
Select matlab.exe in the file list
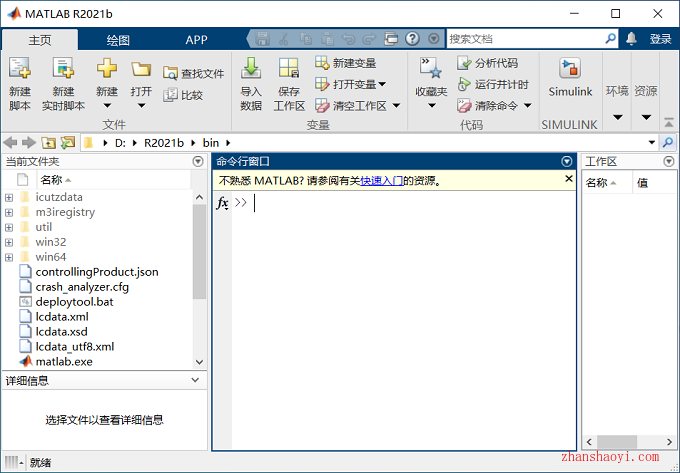click(x=64, y=362)
